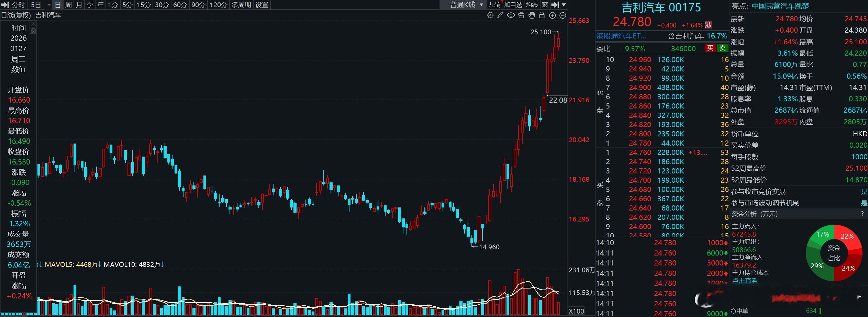
Task: Click the 25.100 high price marker on chart
Action: click(x=541, y=32)
